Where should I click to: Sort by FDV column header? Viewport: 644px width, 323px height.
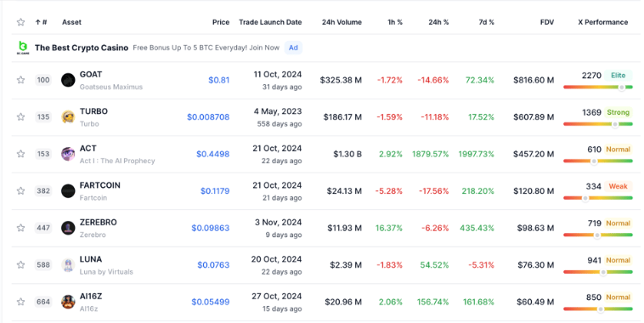point(547,22)
